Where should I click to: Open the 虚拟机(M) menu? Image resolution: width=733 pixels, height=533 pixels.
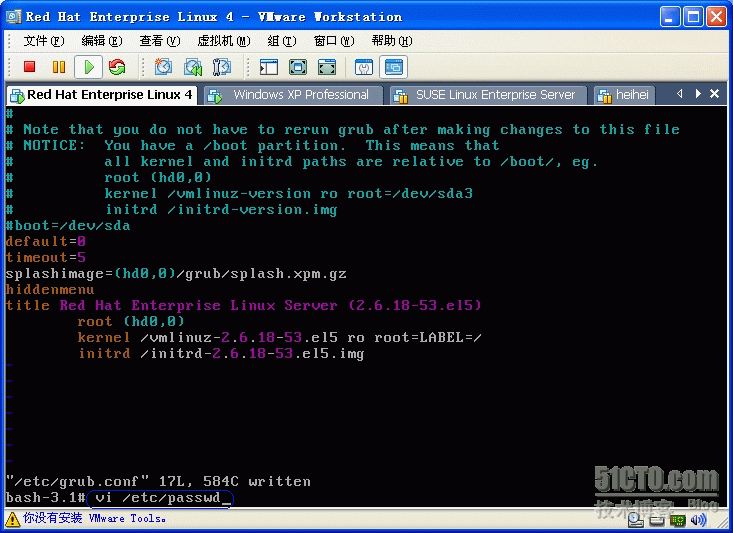point(223,41)
